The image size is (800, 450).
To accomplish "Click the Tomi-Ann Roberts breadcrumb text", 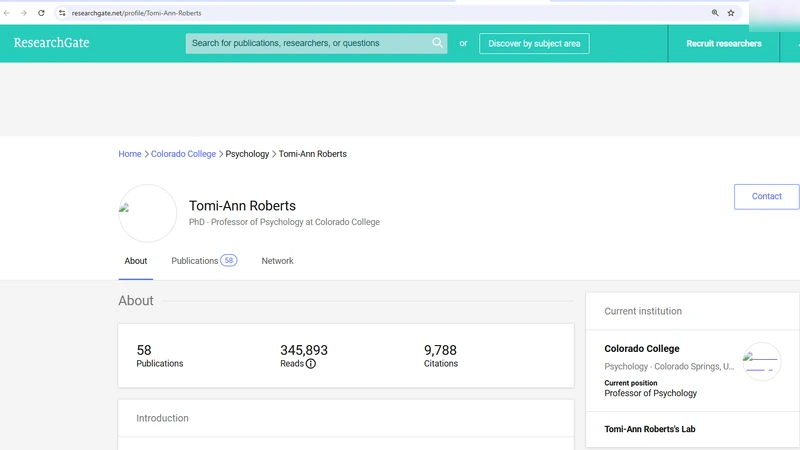I will (x=312, y=154).
